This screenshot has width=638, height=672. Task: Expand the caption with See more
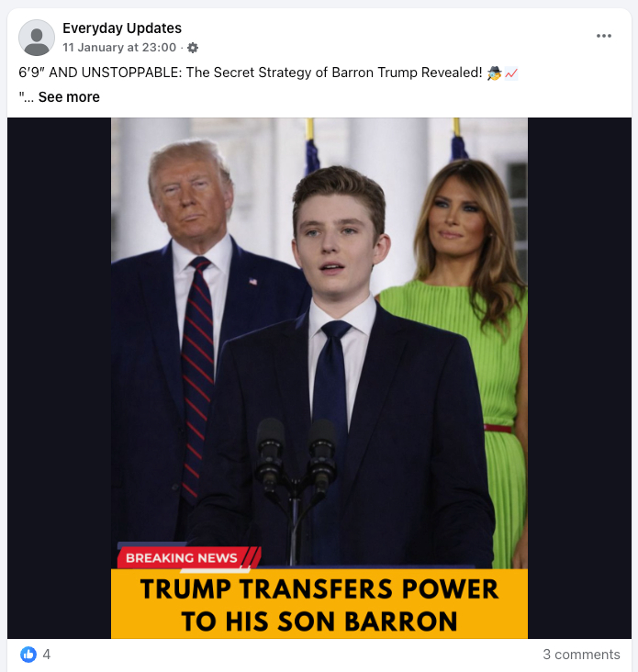point(69,97)
